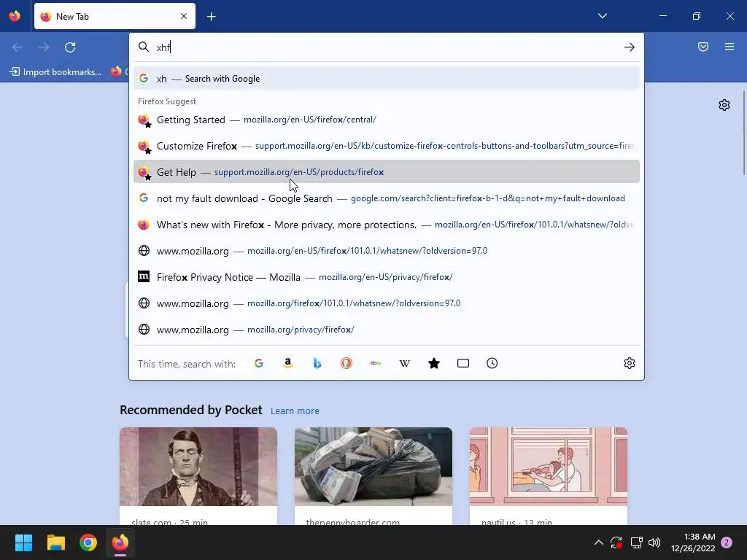Click the Go arrow in address bar
The height and width of the screenshot is (560, 747).
pyautogui.click(x=630, y=47)
